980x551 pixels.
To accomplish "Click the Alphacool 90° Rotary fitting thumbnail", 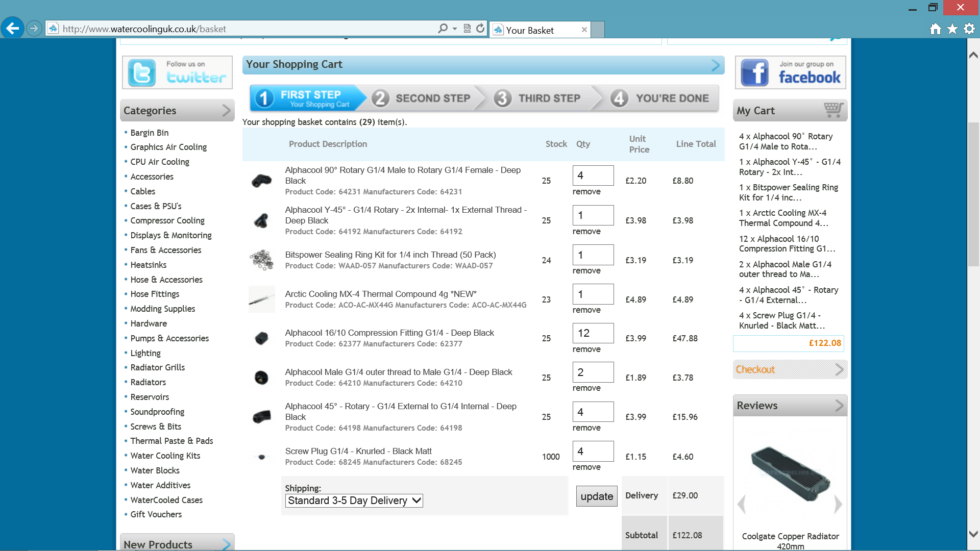I will [262, 180].
